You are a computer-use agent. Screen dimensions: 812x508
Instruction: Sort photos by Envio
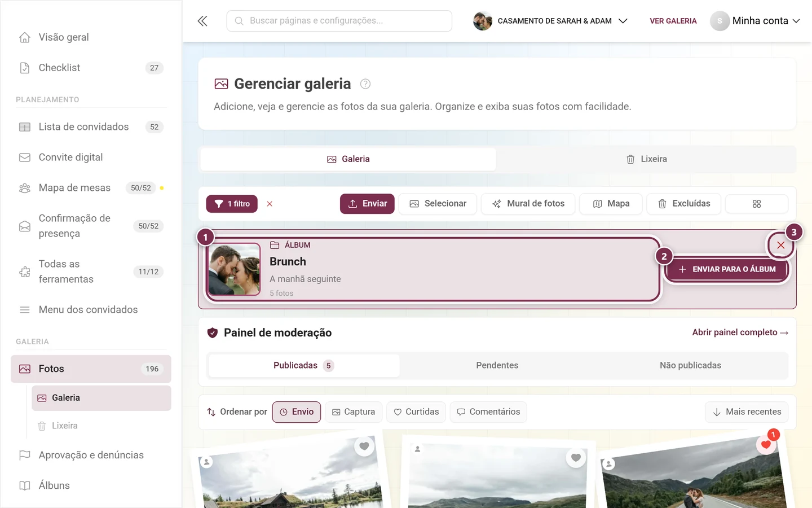[297, 412]
